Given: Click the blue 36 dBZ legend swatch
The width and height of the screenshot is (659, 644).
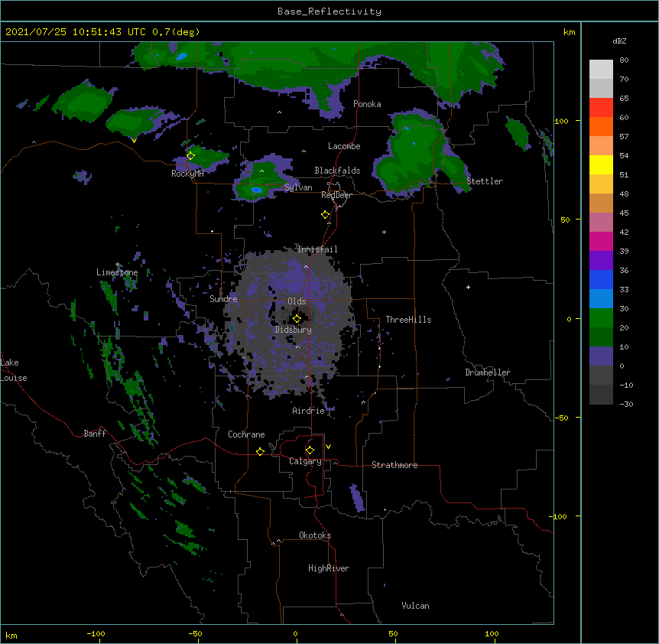Looking at the screenshot, I should pos(601,279).
